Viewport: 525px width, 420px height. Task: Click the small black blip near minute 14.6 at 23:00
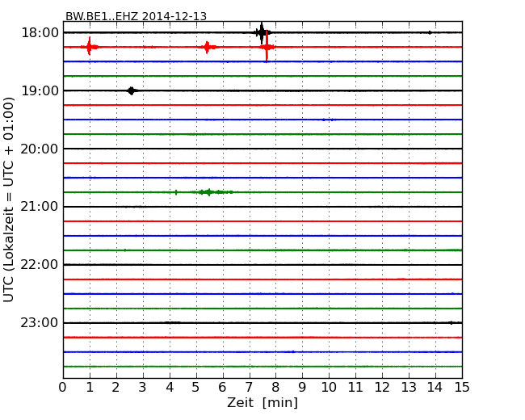click(x=451, y=323)
